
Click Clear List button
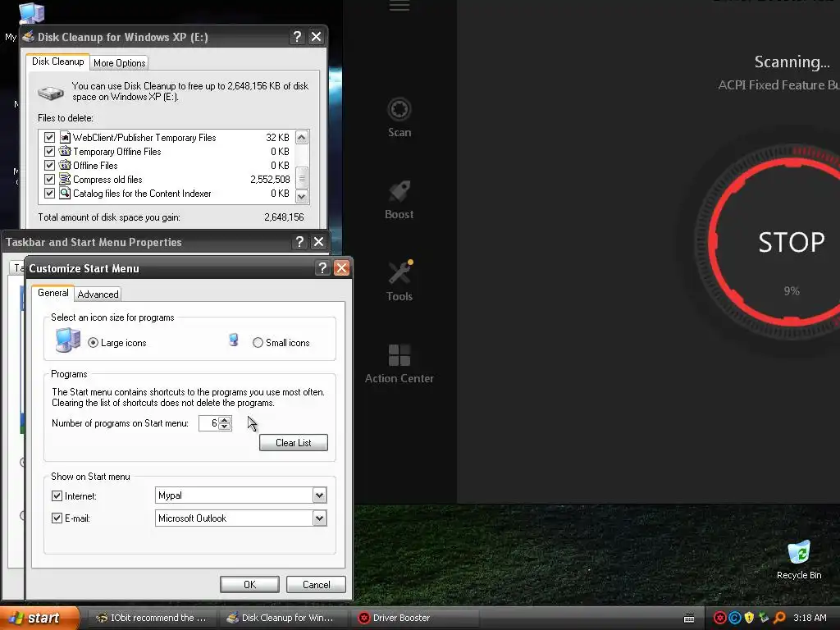coord(294,442)
